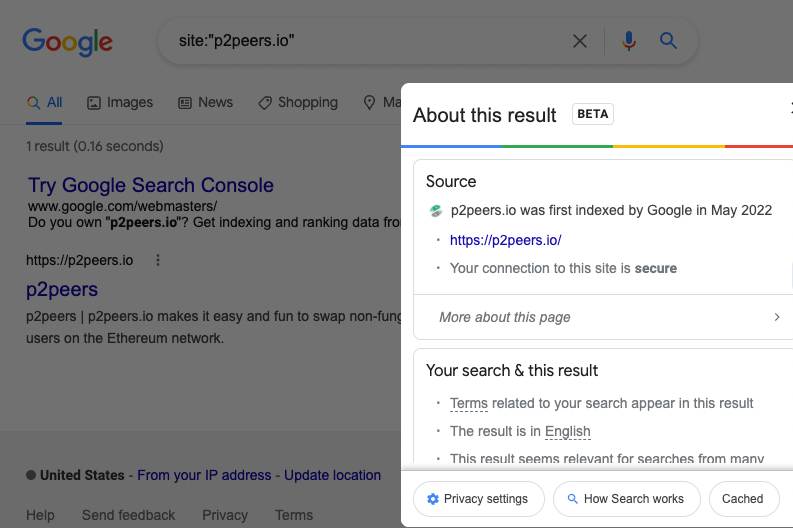The width and height of the screenshot is (793, 528).
Task: Click the United States location label
Action: coord(82,475)
